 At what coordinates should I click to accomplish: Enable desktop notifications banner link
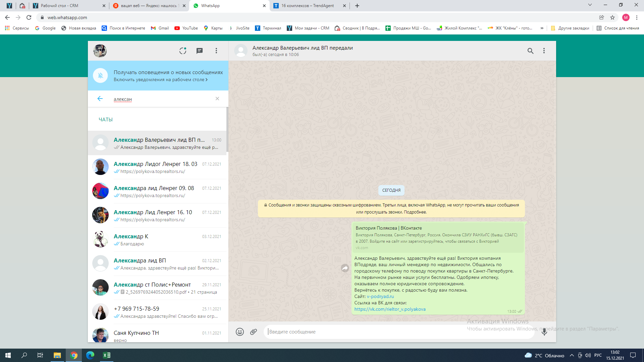160,80
